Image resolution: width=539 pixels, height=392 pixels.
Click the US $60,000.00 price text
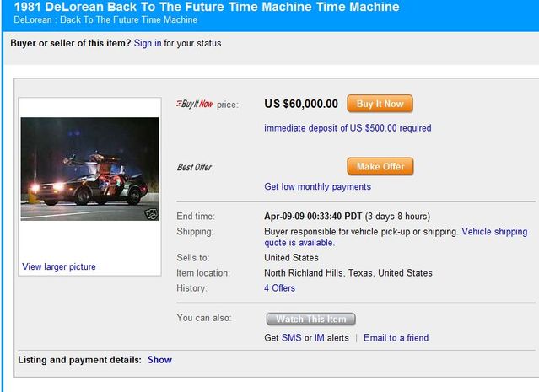tap(301, 104)
